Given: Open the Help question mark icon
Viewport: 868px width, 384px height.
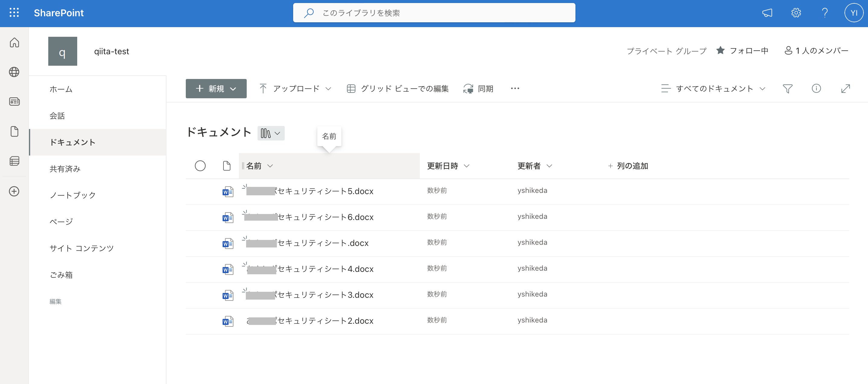Looking at the screenshot, I should point(825,12).
